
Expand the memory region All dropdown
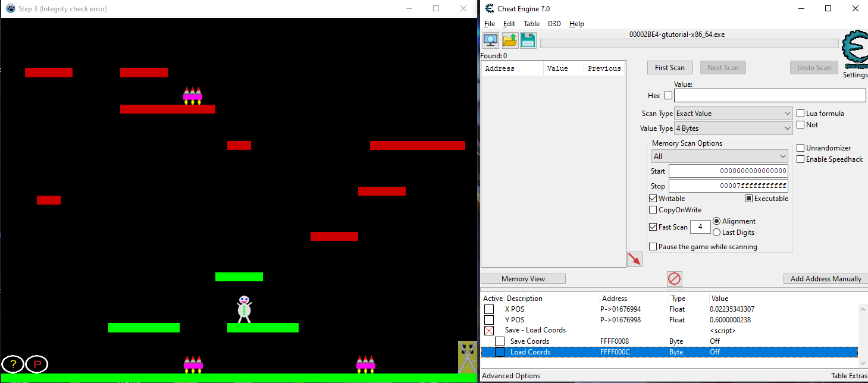(719, 156)
